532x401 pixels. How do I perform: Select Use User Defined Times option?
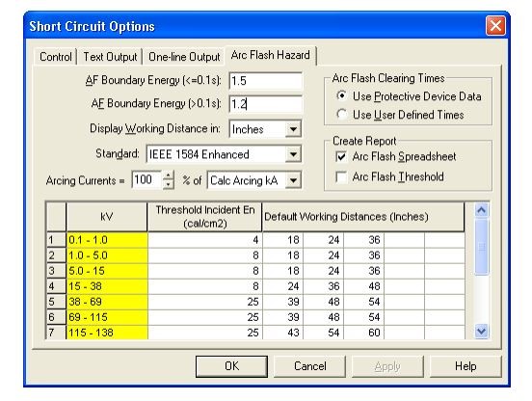(342, 115)
